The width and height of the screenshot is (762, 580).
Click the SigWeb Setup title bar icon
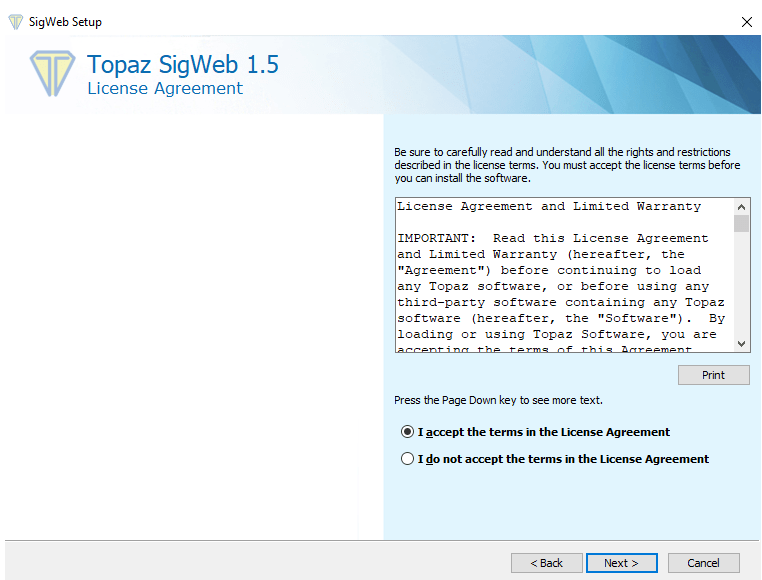pyautogui.click(x=16, y=22)
